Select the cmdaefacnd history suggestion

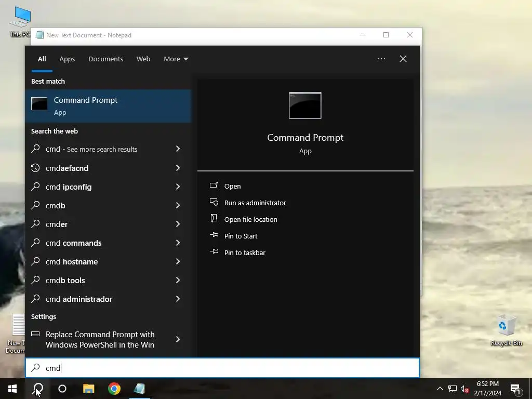pos(108,168)
